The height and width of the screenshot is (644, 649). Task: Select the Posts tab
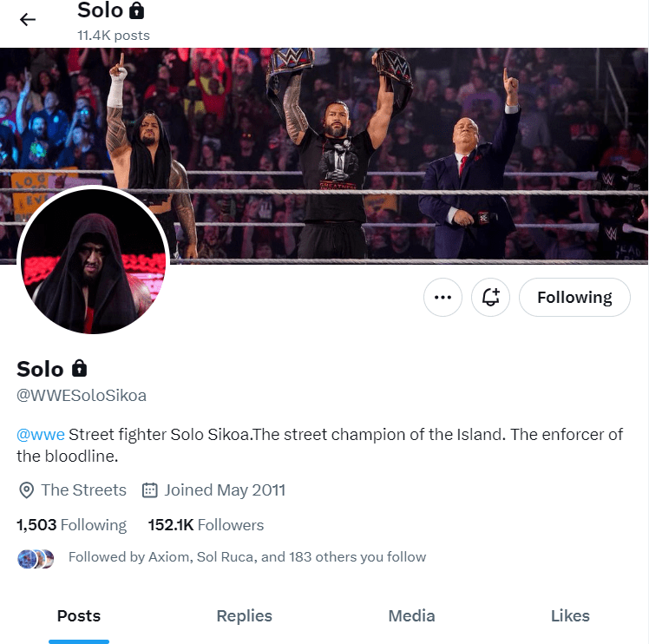click(79, 616)
